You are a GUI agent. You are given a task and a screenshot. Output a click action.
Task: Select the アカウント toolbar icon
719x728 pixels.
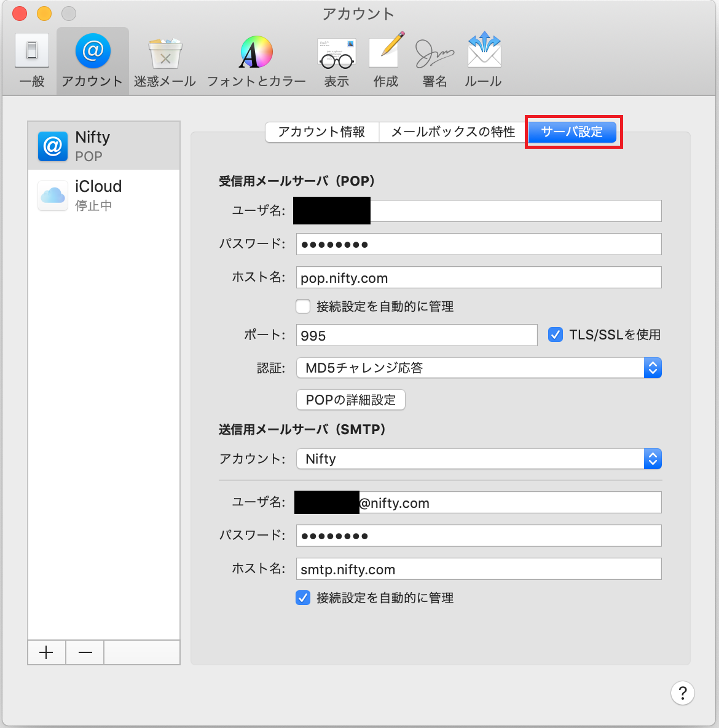[x=92, y=60]
